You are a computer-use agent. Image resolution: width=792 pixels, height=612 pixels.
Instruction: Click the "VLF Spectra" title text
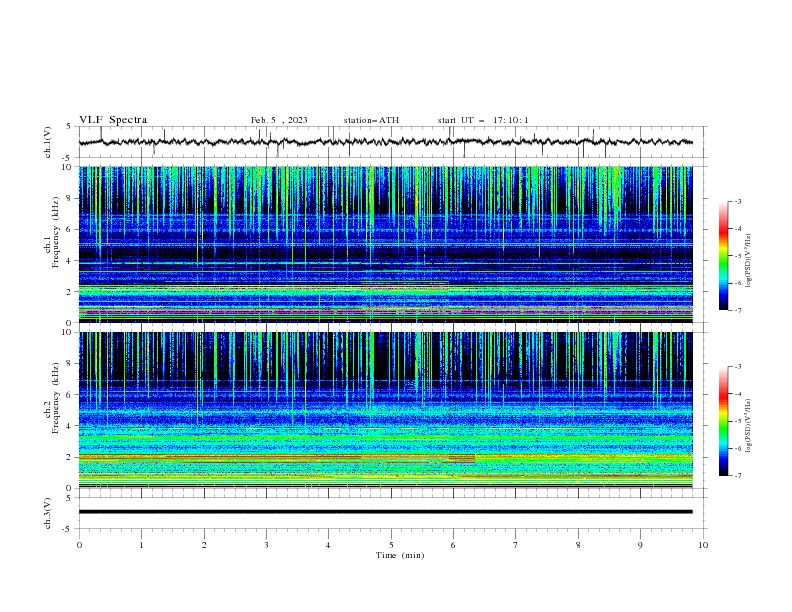pos(113,120)
